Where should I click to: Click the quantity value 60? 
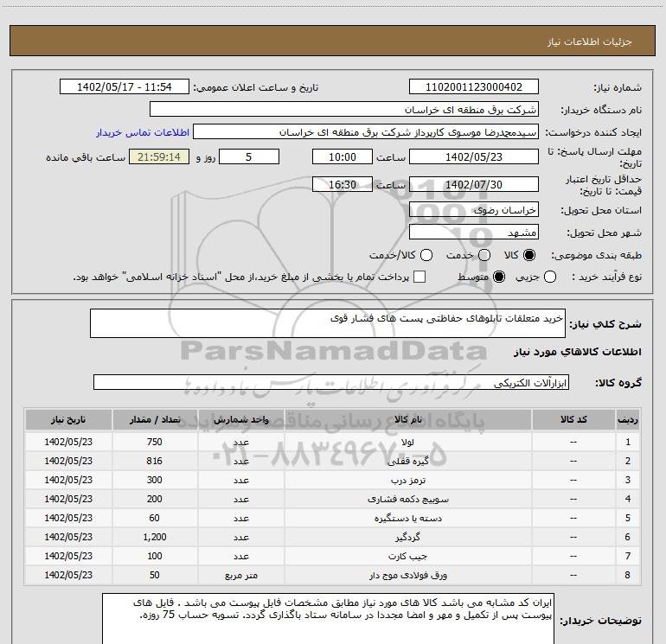[x=155, y=519]
